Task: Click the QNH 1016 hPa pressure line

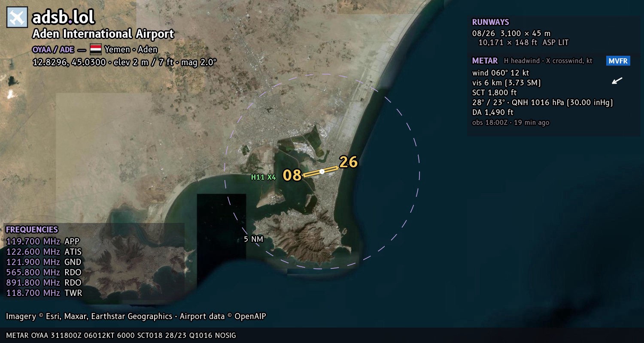Action: pos(542,102)
